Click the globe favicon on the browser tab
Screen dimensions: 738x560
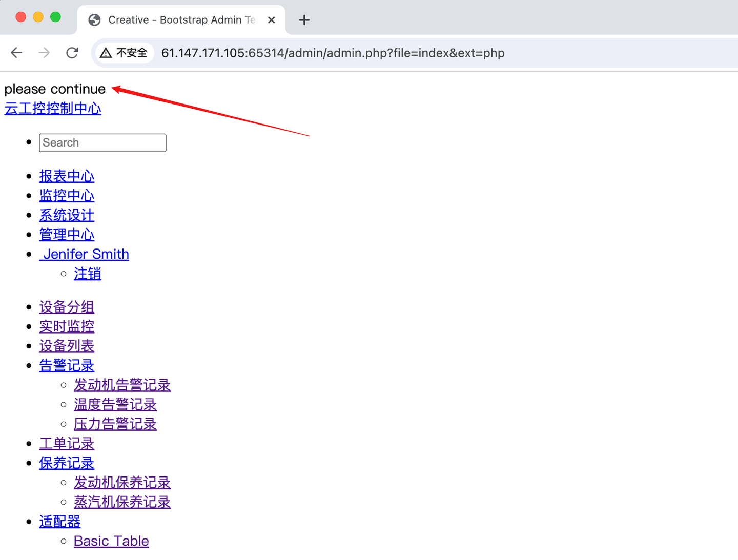[94, 20]
